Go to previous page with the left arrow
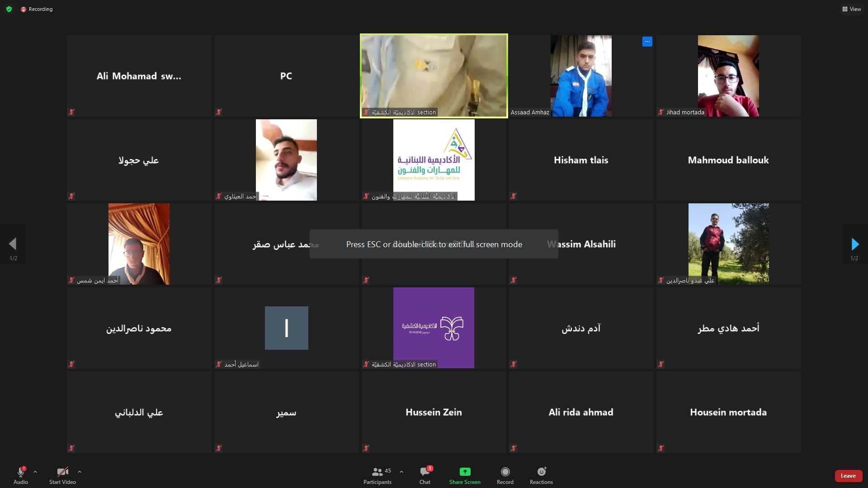This screenshot has height=488, width=868. click(x=13, y=244)
